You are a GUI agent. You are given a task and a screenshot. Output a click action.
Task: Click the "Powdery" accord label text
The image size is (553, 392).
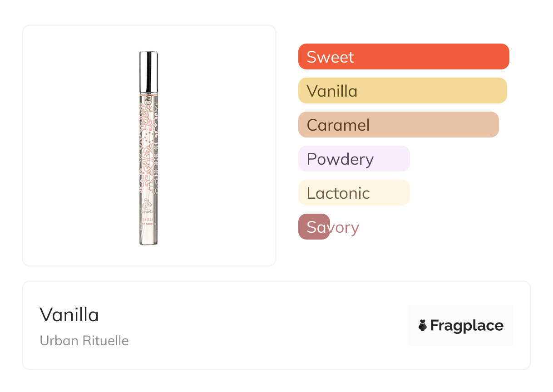(340, 159)
